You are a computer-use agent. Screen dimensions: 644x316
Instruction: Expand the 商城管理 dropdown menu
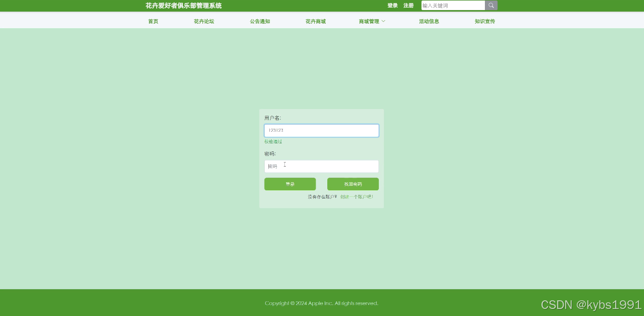[x=372, y=21]
